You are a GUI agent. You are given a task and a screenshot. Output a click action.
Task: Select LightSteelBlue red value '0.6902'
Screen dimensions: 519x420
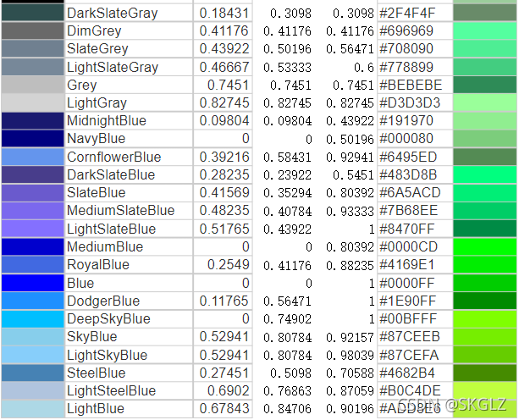click(x=228, y=390)
